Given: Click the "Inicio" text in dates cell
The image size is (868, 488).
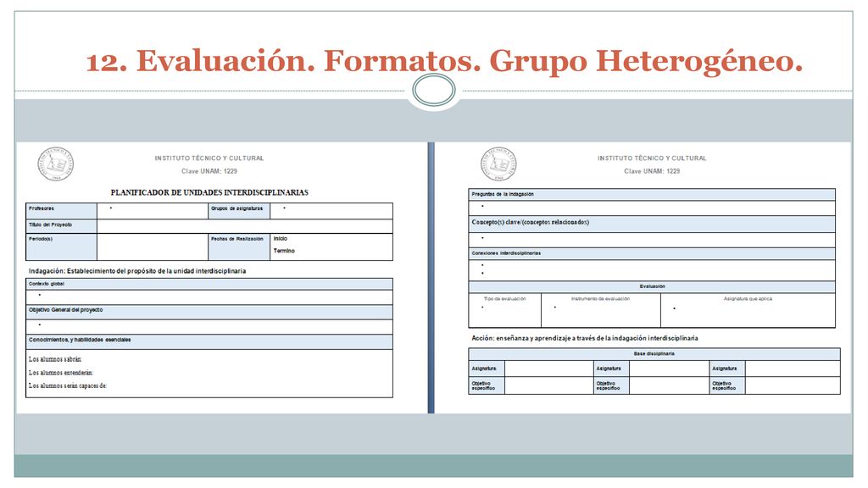Looking at the screenshot, I should [280, 238].
